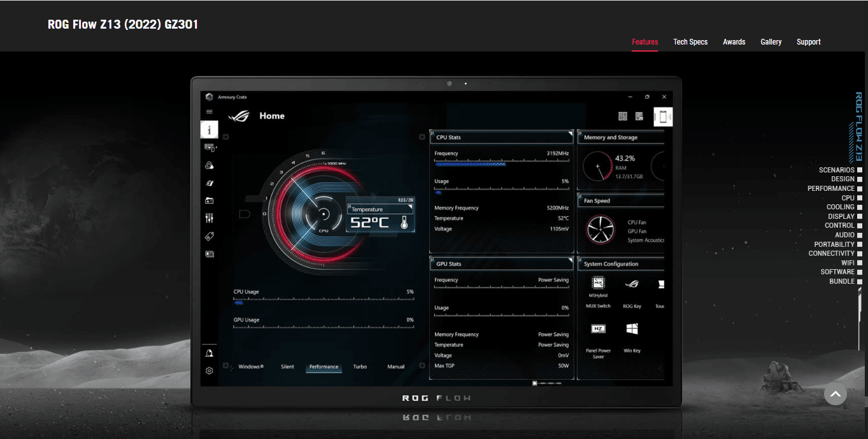868x439 pixels.
Task: Click the 1105mV voltage value
Action: coord(559,228)
